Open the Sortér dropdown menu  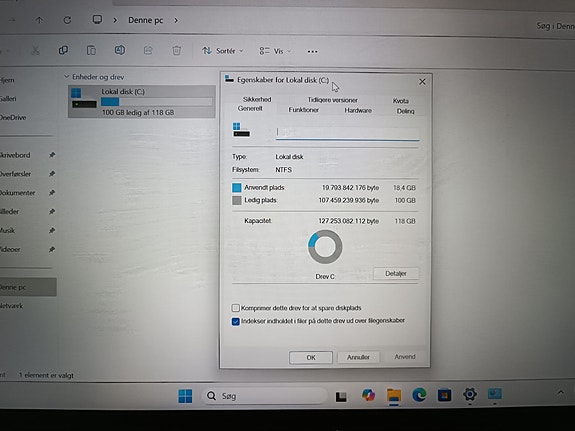click(x=222, y=51)
